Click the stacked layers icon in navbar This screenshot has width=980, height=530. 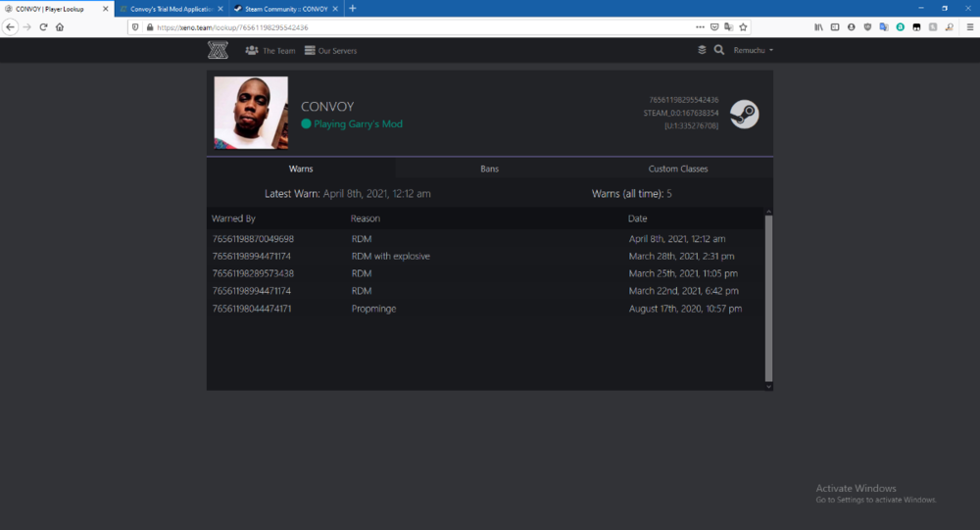coord(702,50)
